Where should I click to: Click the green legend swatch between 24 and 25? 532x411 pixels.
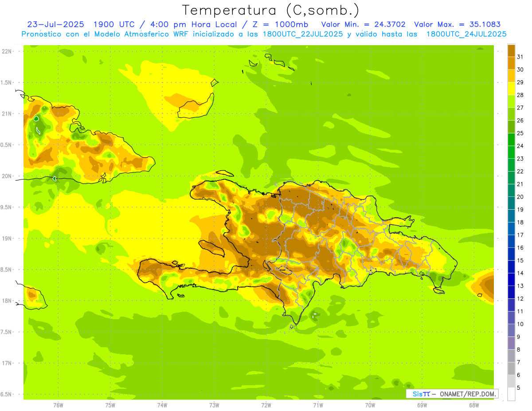pyautogui.click(x=511, y=140)
